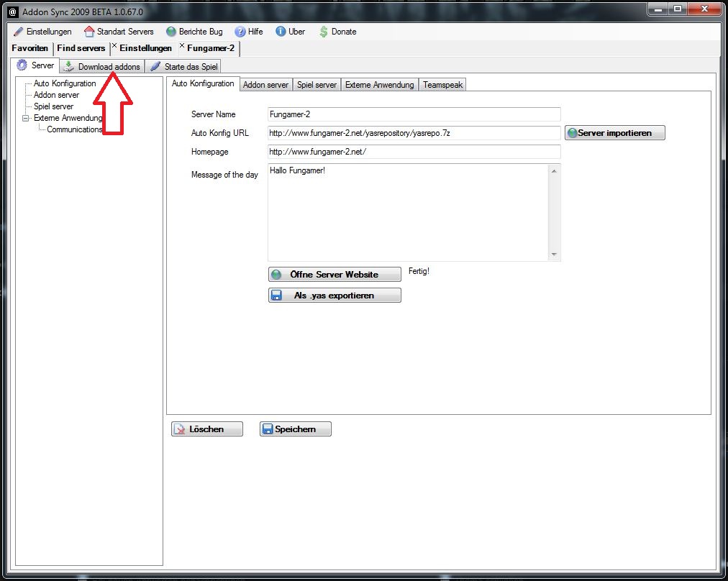728x581 pixels.
Task: Collapse the Externe Anwendung tree node
Action: [26, 118]
